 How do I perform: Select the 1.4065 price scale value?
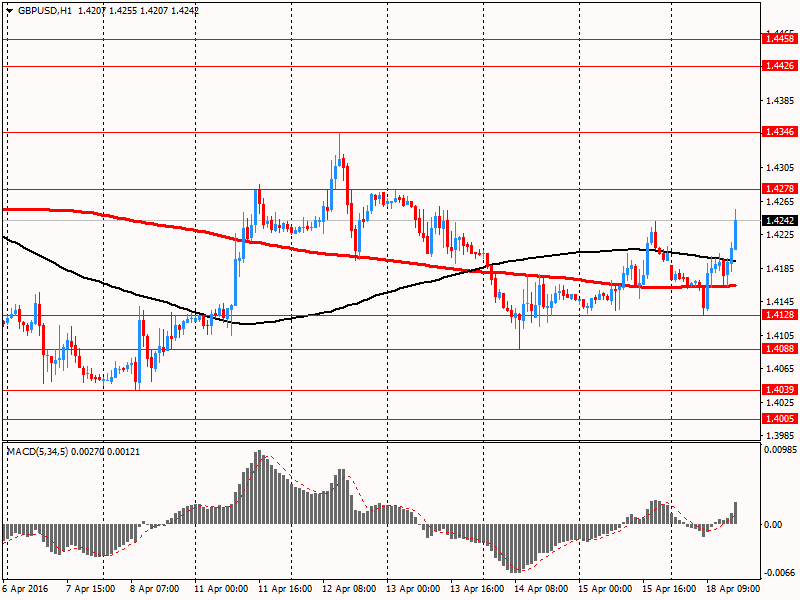point(780,369)
